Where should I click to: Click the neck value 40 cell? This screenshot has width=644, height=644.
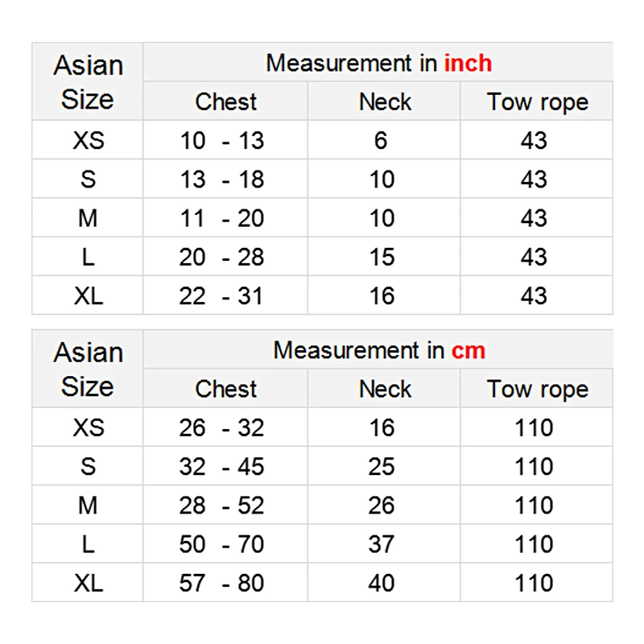coord(382,583)
